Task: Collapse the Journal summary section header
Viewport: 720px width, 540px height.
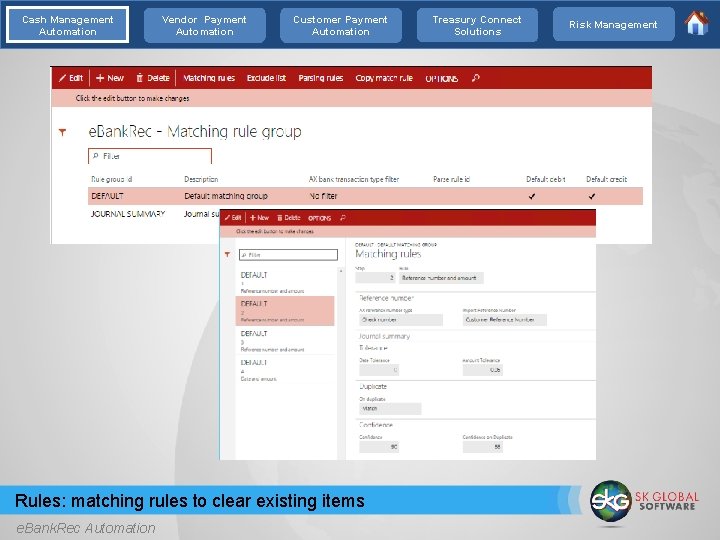Action: [384, 336]
